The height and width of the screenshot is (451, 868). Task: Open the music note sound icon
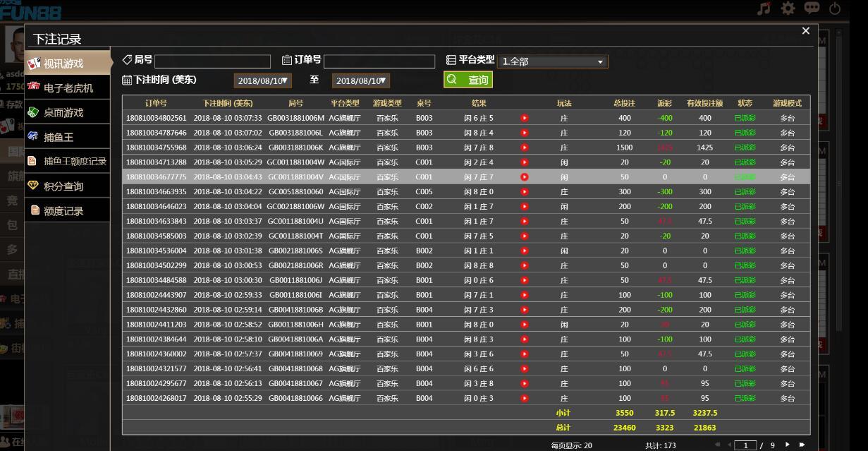click(x=764, y=8)
